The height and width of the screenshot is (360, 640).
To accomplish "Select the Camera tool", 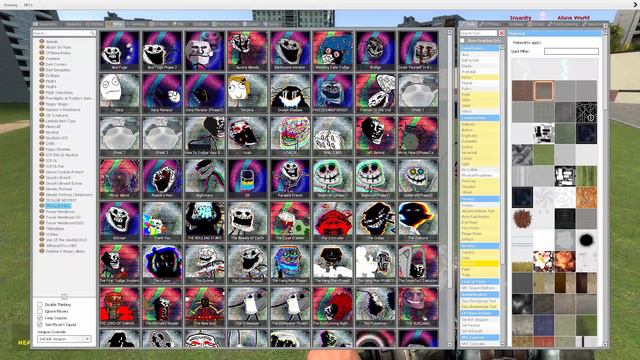I will point(480,252).
